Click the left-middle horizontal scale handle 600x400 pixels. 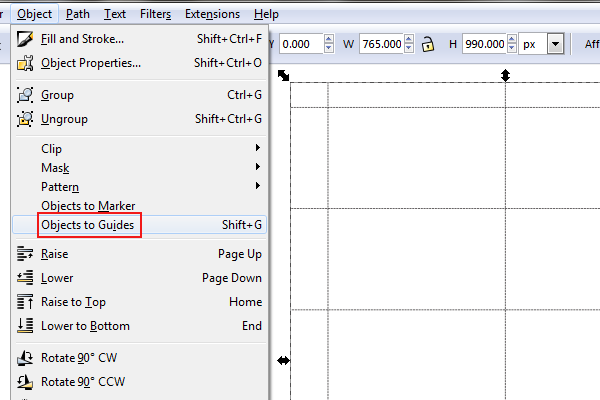(x=284, y=361)
